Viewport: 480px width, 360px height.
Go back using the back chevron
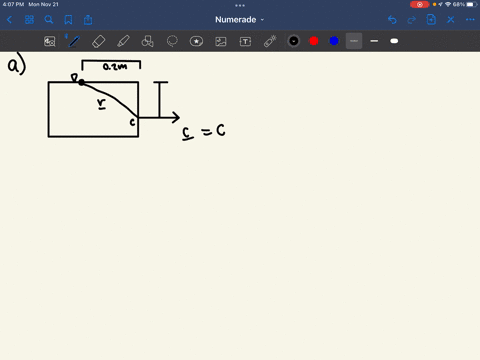[9, 20]
